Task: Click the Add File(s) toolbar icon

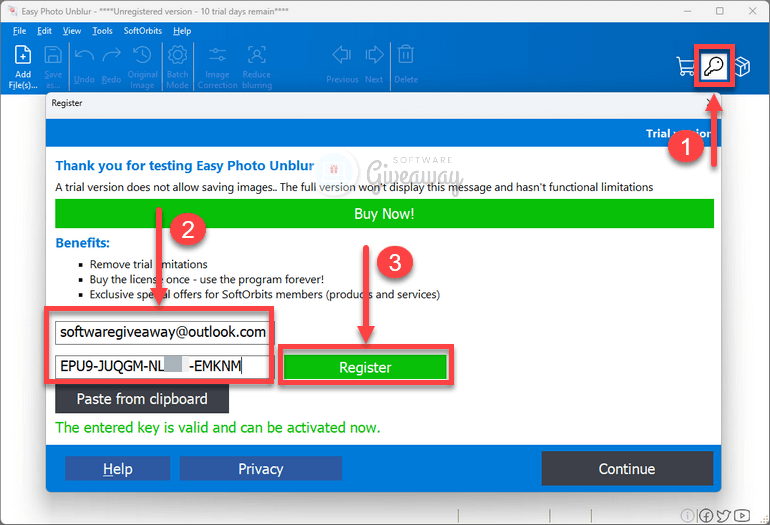Action: (23, 55)
